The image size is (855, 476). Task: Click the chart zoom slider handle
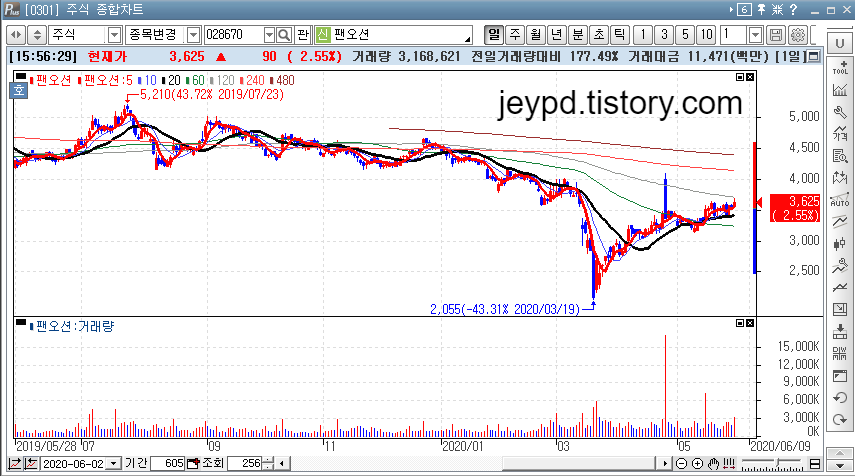(779, 463)
